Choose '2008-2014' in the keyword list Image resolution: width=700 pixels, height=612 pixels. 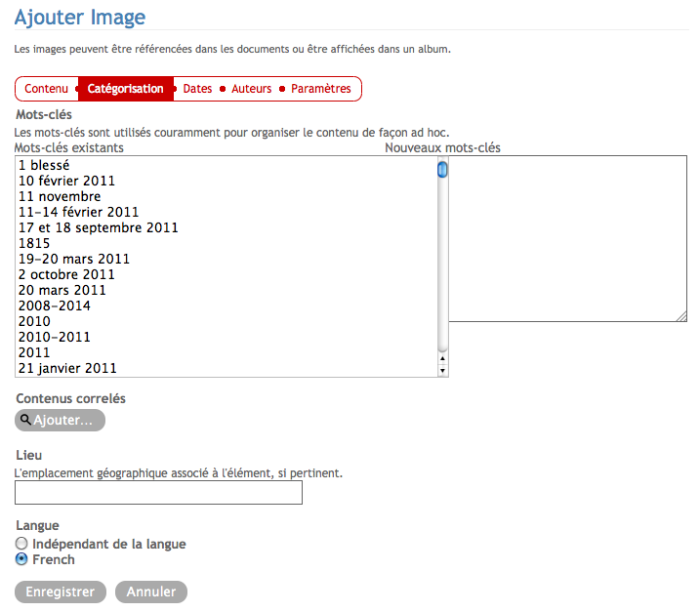(x=54, y=306)
